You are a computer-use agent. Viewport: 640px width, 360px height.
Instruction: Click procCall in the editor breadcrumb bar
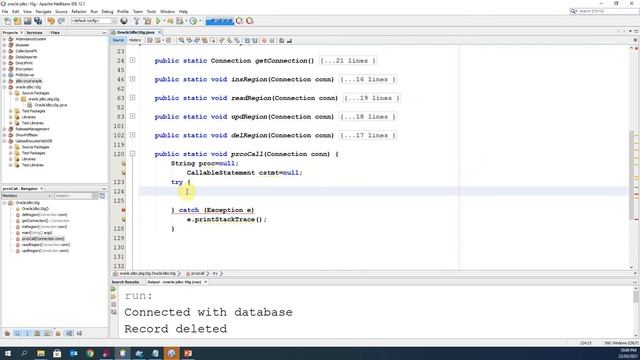pos(197,273)
